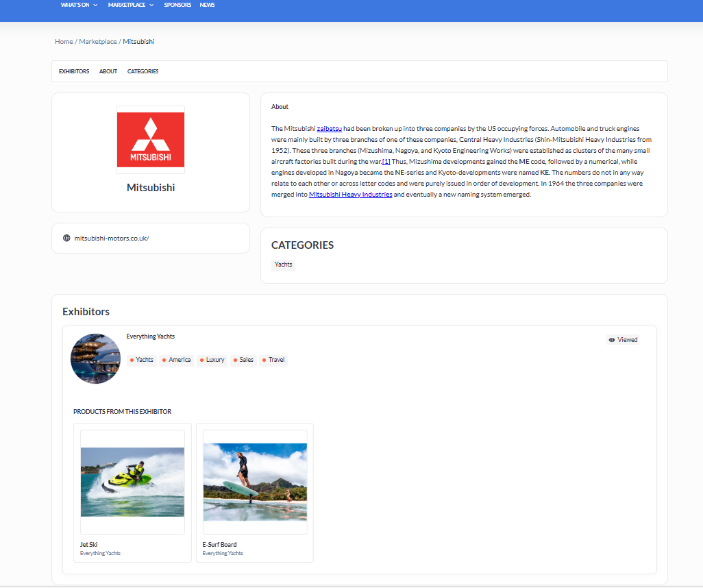The height and width of the screenshot is (588, 703).
Task: Switch to the Exhibitors tab
Action: click(x=74, y=71)
